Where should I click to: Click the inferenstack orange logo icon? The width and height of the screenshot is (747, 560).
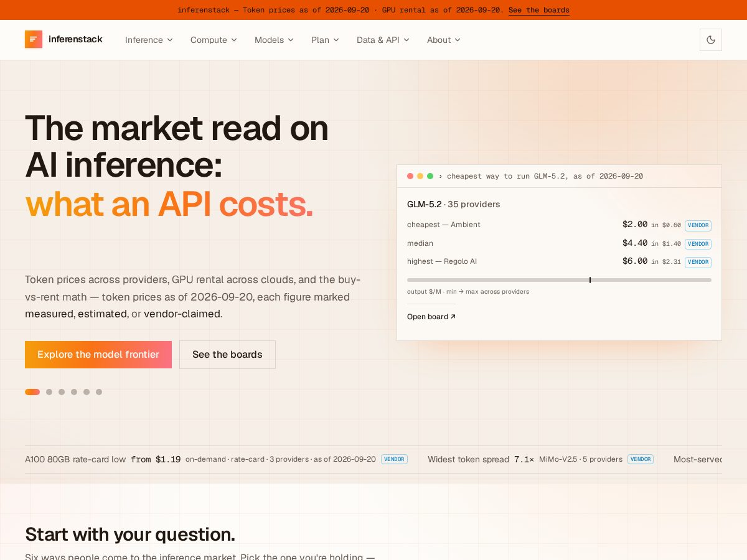(34, 39)
